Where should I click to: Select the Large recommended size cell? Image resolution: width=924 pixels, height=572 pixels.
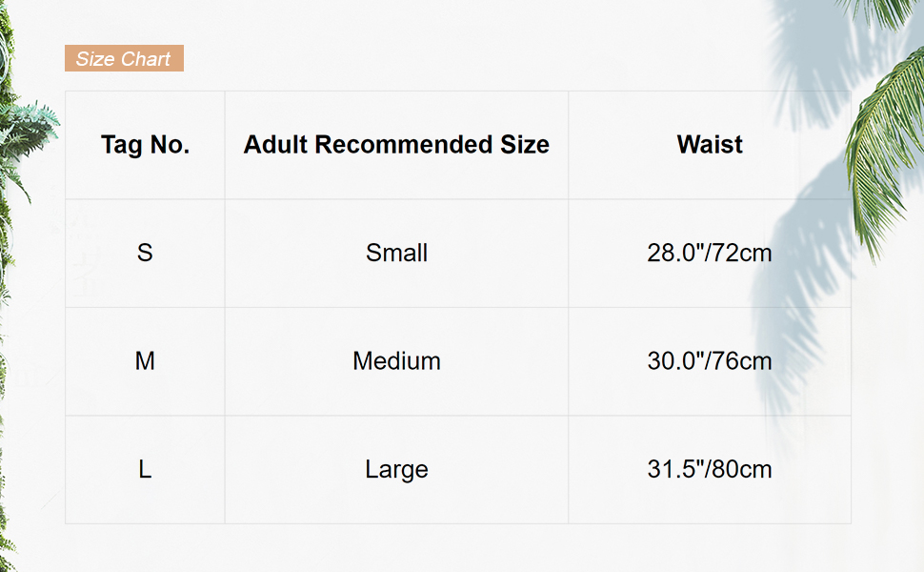[396, 469]
